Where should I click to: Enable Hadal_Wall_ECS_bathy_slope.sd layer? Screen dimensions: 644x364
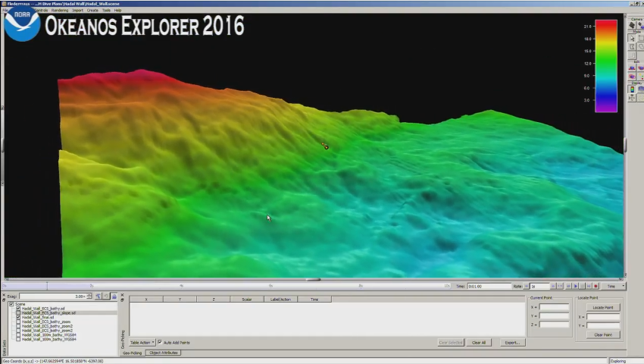click(18, 313)
